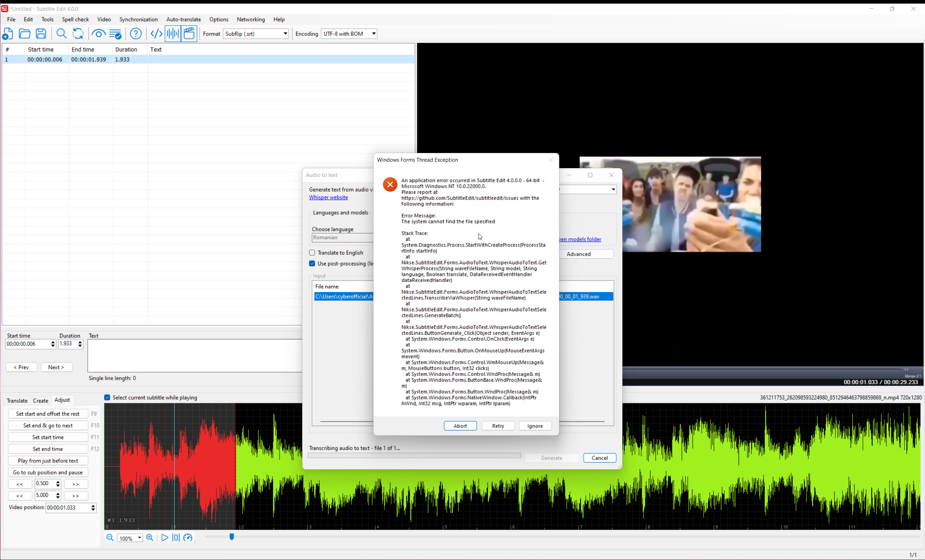Open the Find dialog via magnifier icon

point(61,34)
